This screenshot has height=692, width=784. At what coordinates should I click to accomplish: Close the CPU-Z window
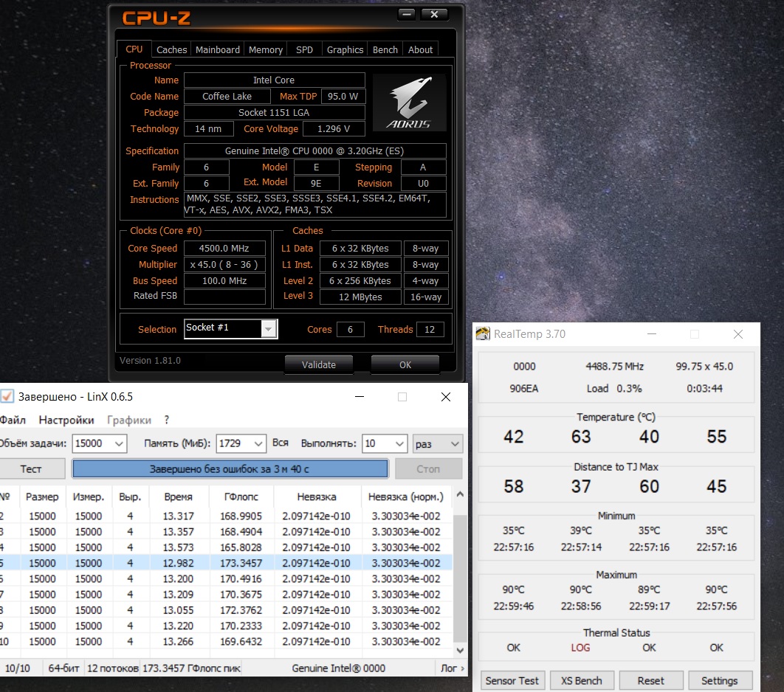434,15
